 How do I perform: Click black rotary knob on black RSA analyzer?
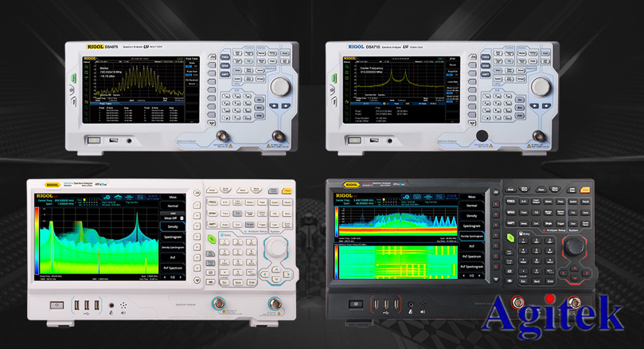[x=574, y=246]
